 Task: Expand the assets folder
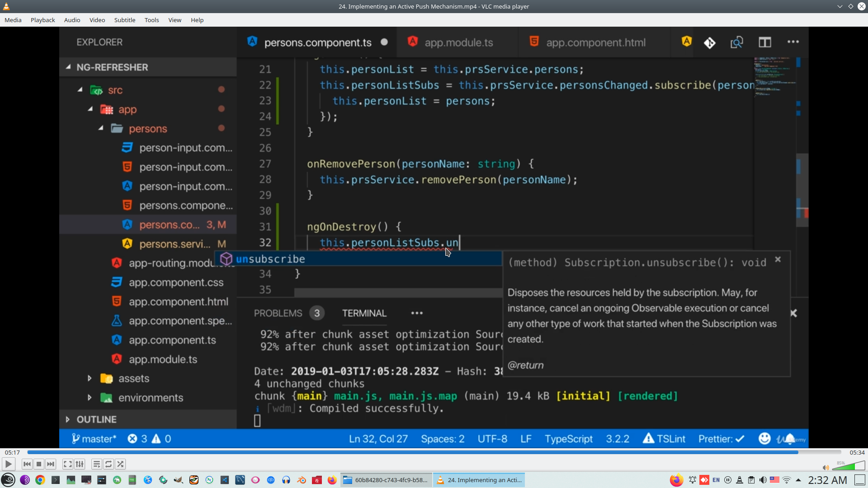coord(90,378)
